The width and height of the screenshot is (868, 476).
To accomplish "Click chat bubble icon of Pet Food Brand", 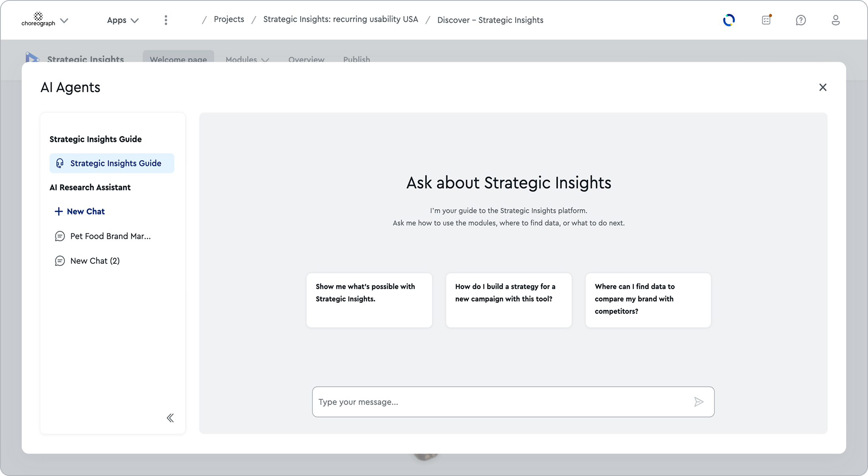I will pos(60,236).
